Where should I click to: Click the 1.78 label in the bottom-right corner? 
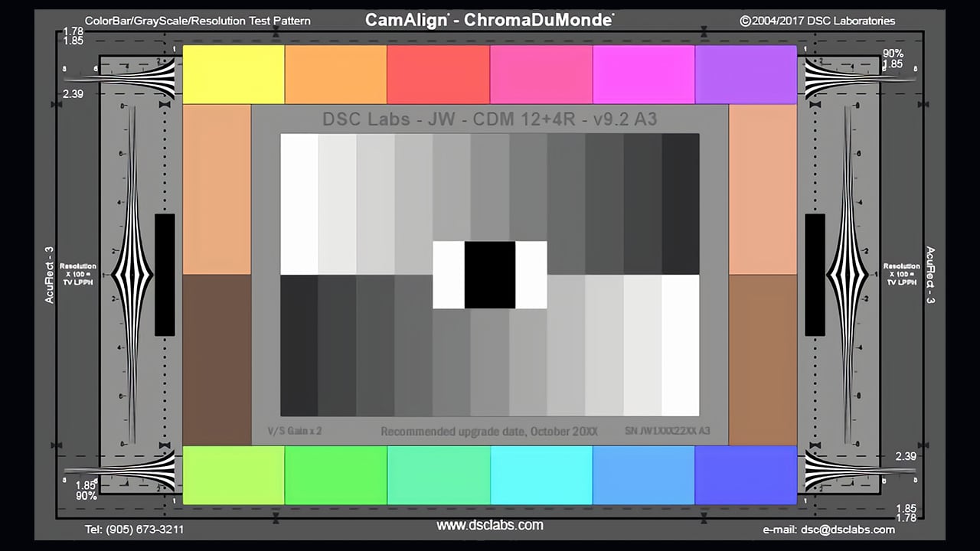[906, 518]
